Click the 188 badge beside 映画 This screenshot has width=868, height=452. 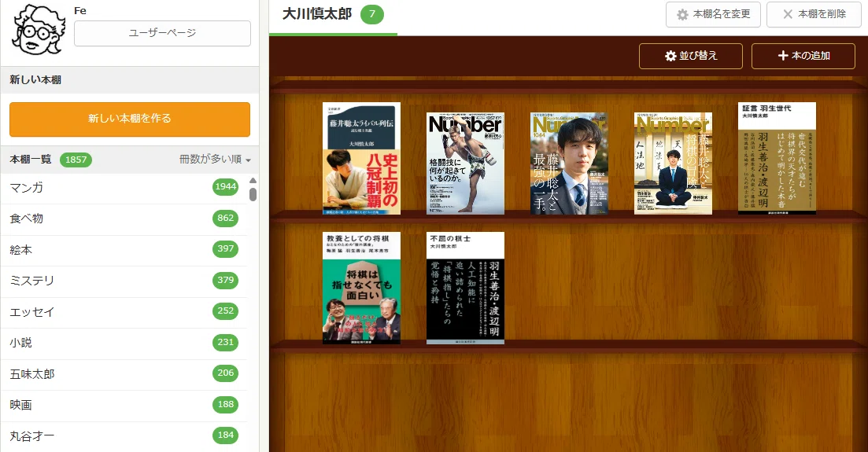tap(225, 404)
